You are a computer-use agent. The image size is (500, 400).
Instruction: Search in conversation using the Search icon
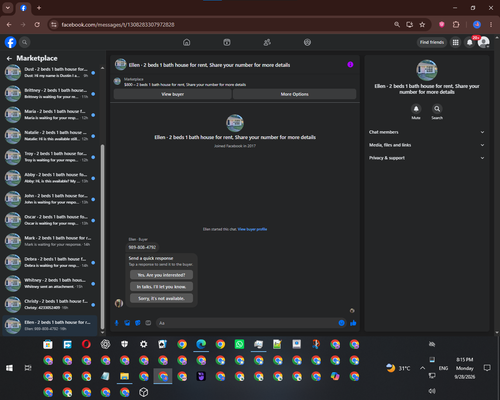437,109
